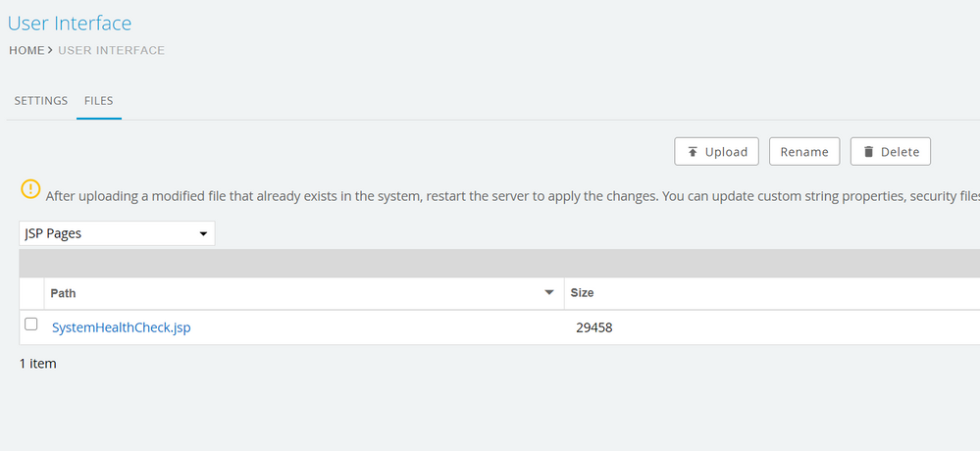Click the USER INTERFACE breadcrumb text

[x=111, y=50]
